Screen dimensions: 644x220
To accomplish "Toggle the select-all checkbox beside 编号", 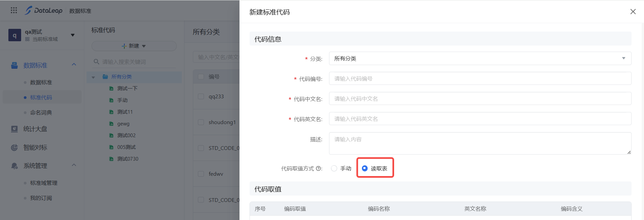I will 201,77.
